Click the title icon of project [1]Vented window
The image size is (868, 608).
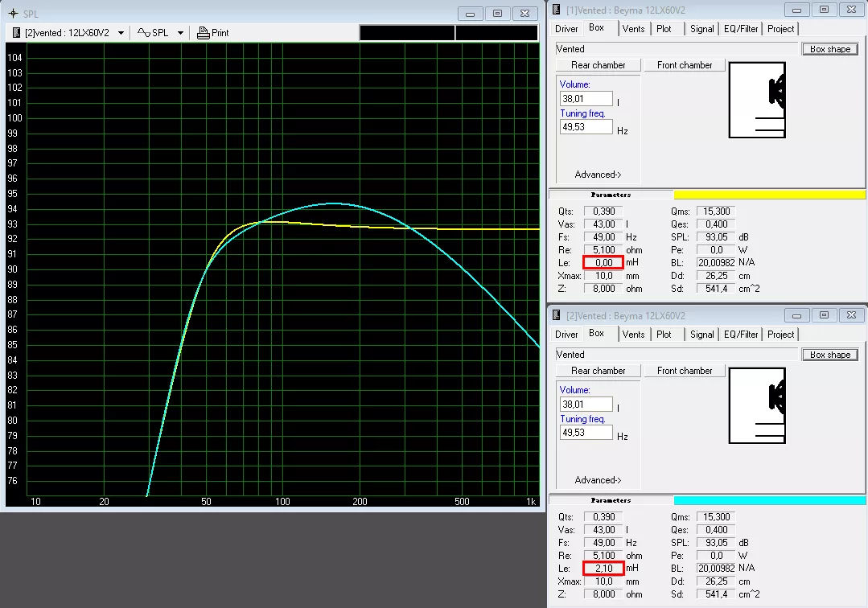pos(557,10)
